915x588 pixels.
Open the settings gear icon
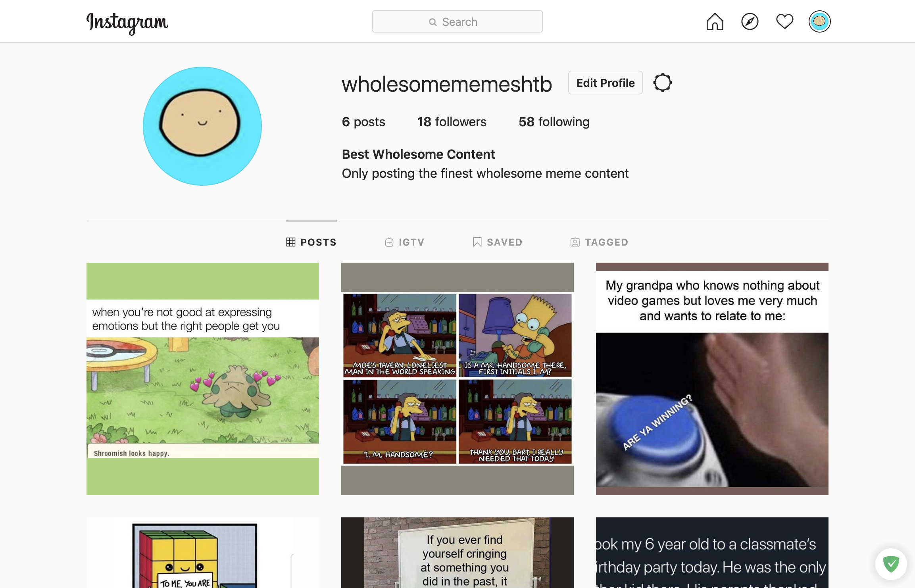pyautogui.click(x=662, y=83)
